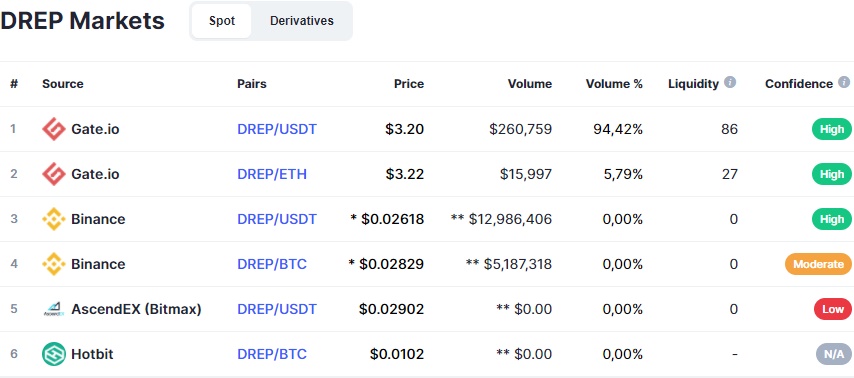Viewport: 854px width, 378px height.
Task: Open the Gate.io DREP/USDT pair link
Action: (x=277, y=129)
